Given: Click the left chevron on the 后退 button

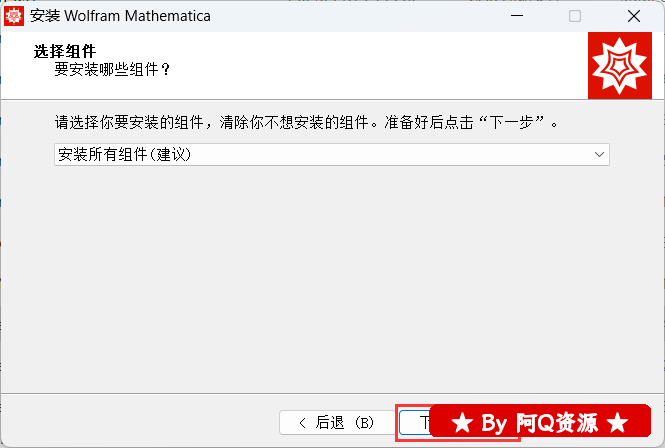Looking at the screenshot, I should 302,423.
